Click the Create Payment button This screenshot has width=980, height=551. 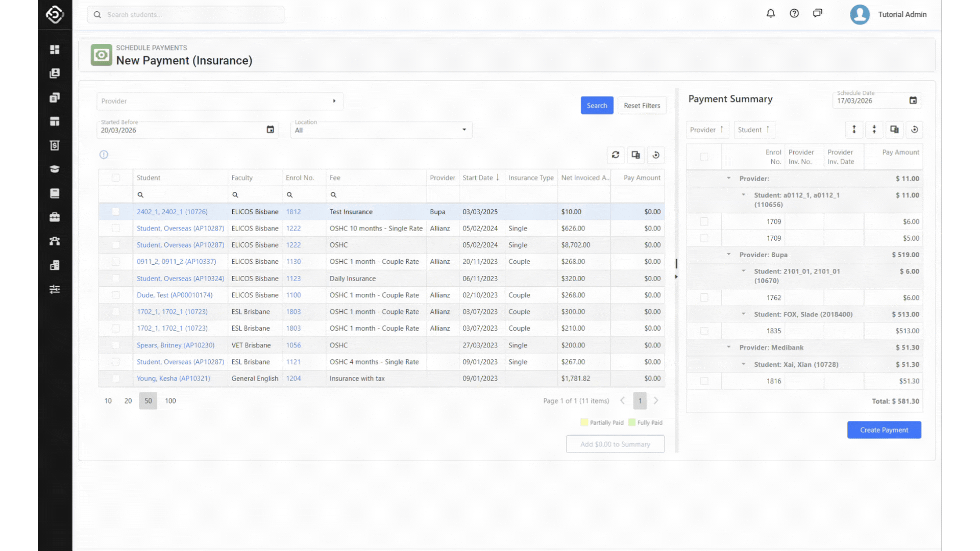point(884,430)
